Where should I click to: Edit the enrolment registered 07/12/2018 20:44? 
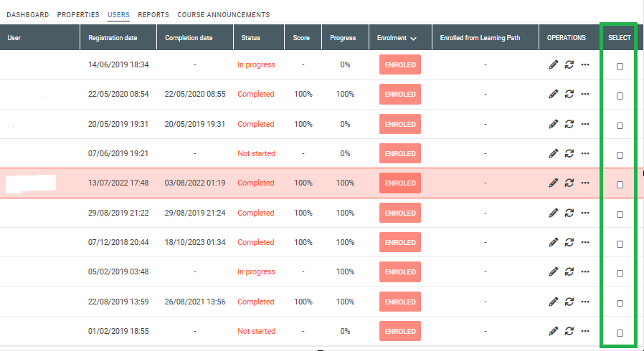(553, 242)
